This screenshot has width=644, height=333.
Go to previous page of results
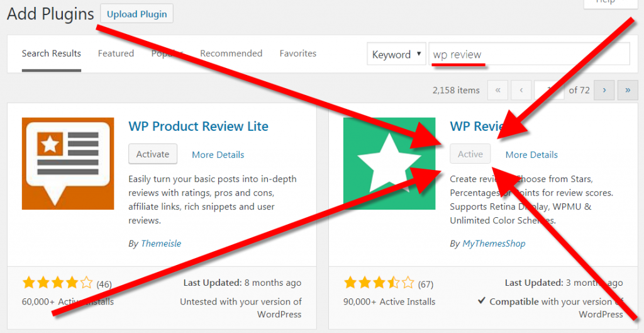tap(521, 90)
